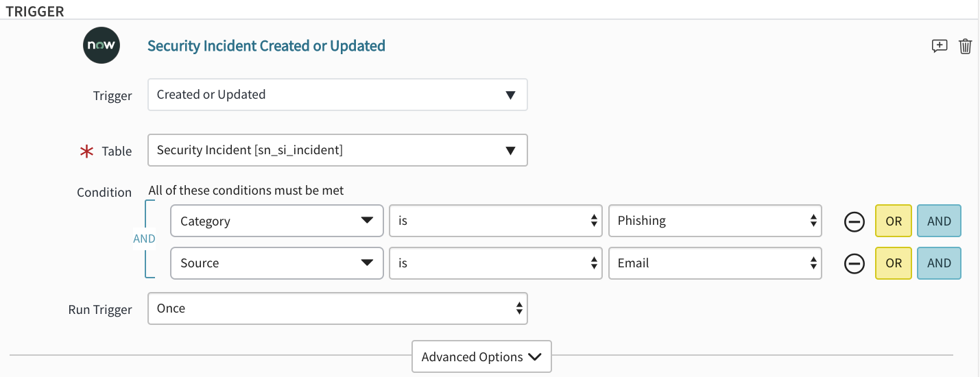
Task: Add an OR condition to the Category row
Action: [894, 221]
